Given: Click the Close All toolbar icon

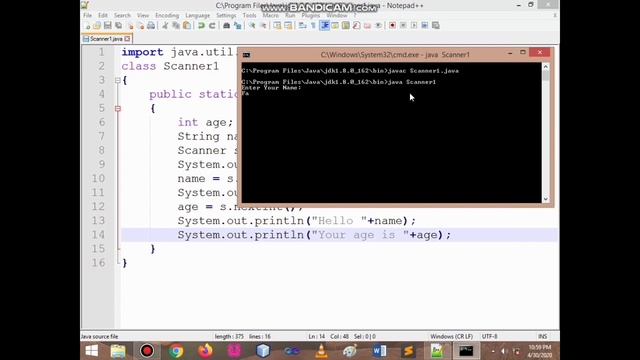Looking at the screenshot, I should [x=140, y=26].
